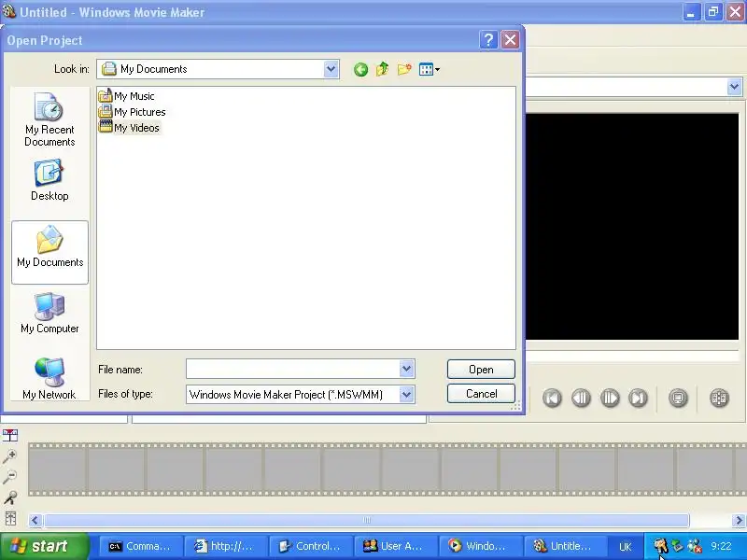The width and height of the screenshot is (747, 560).
Task: Switch to the Windo... taskbar button
Action: point(480,546)
